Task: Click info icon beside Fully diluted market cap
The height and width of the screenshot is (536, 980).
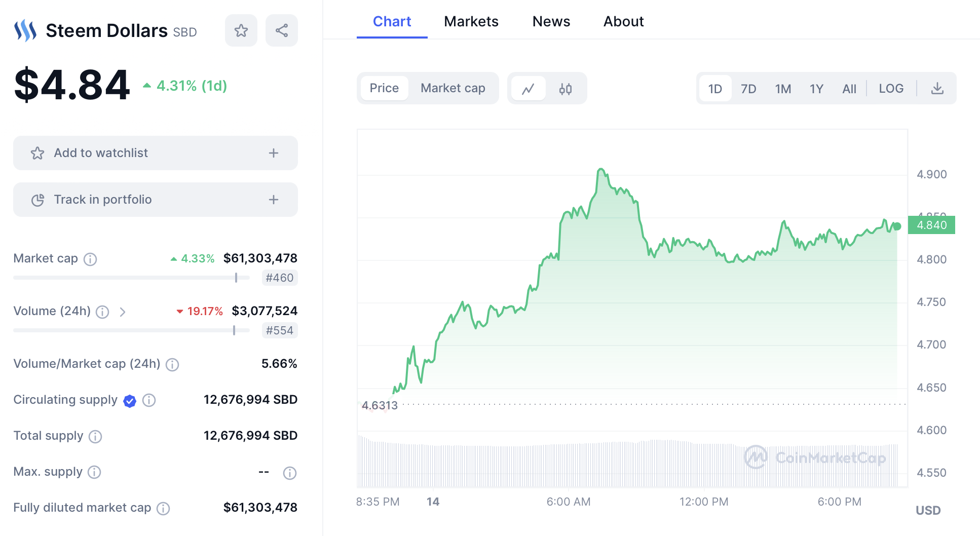Action: coord(163,508)
